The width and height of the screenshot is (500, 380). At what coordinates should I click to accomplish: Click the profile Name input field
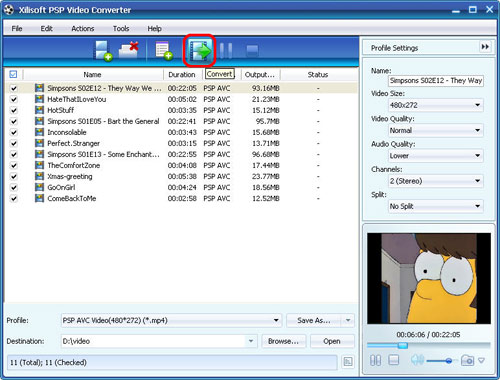click(x=436, y=81)
